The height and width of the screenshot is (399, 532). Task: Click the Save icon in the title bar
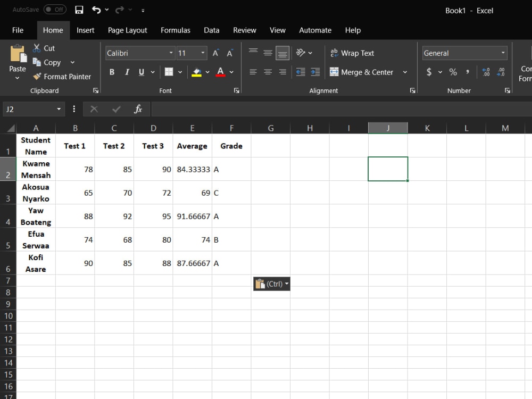(x=79, y=10)
